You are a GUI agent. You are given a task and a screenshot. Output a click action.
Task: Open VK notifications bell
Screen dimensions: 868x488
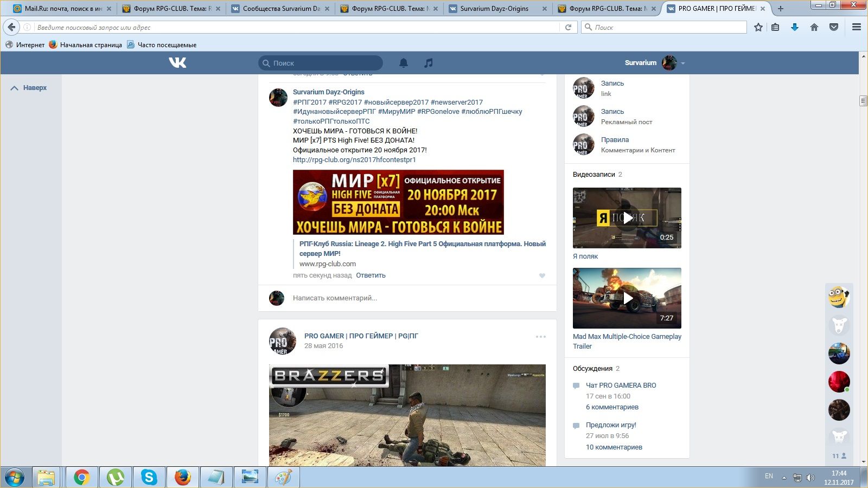404,63
